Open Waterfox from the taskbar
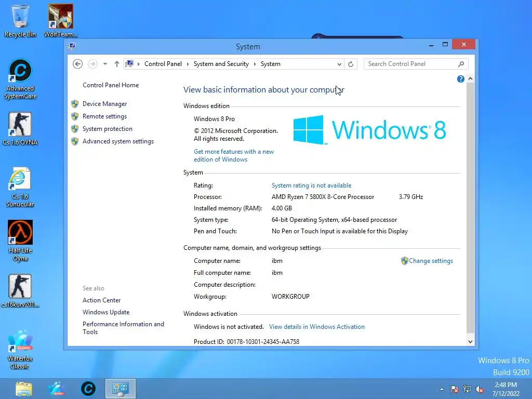 coord(56,389)
